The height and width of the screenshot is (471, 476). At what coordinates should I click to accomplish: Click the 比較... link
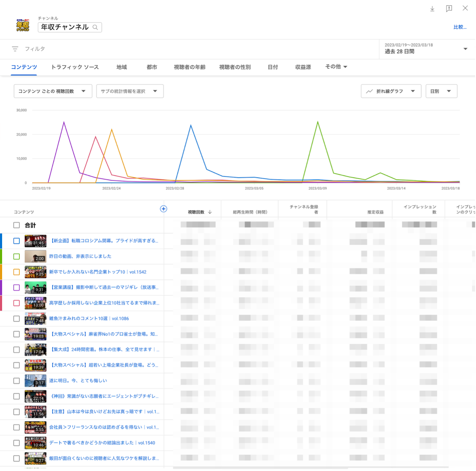coord(459,27)
